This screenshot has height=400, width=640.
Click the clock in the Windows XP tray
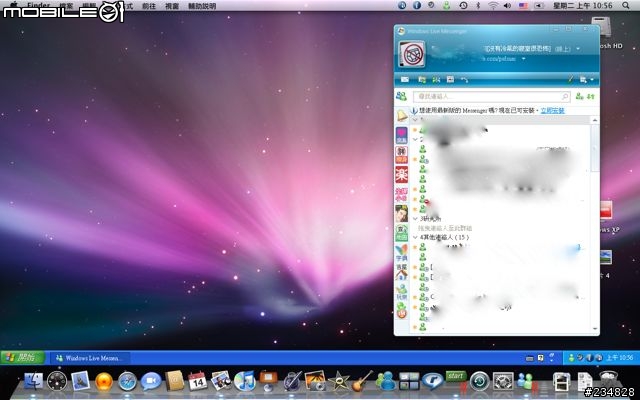620,358
